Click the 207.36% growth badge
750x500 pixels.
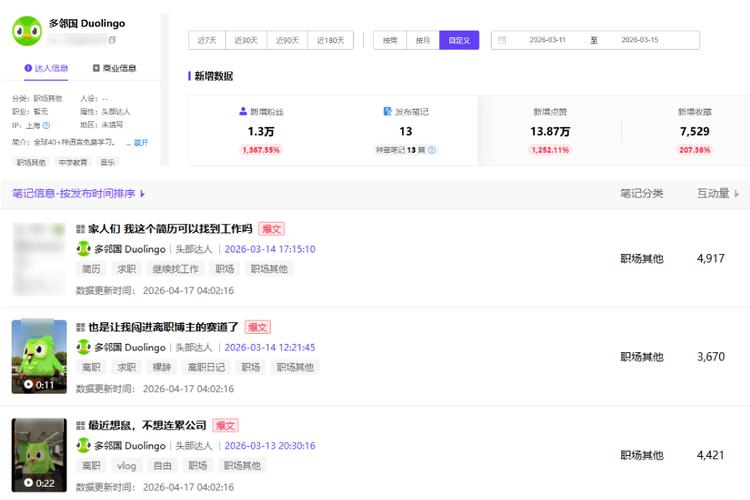pyautogui.click(x=695, y=150)
